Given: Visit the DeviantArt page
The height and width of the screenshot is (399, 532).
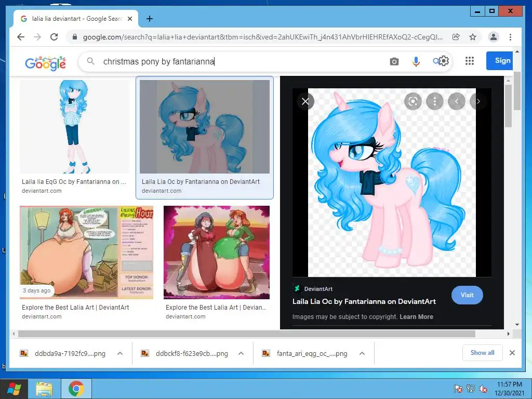Looking at the screenshot, I should (x=467, y=295).
